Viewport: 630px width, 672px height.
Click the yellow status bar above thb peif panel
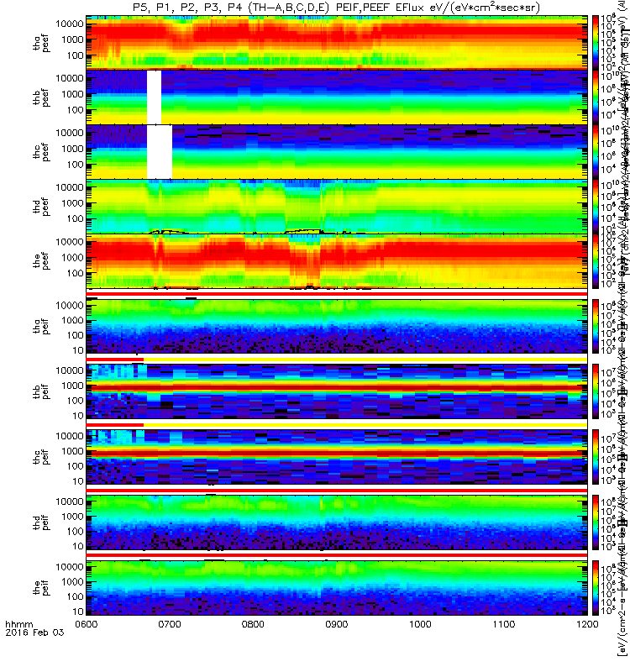tap(365, 360)
